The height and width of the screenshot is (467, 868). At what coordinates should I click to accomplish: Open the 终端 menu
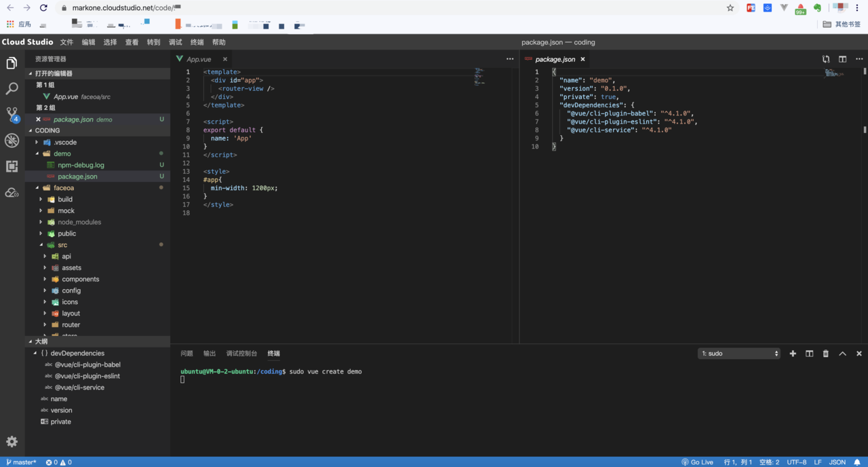pos(197,42)
